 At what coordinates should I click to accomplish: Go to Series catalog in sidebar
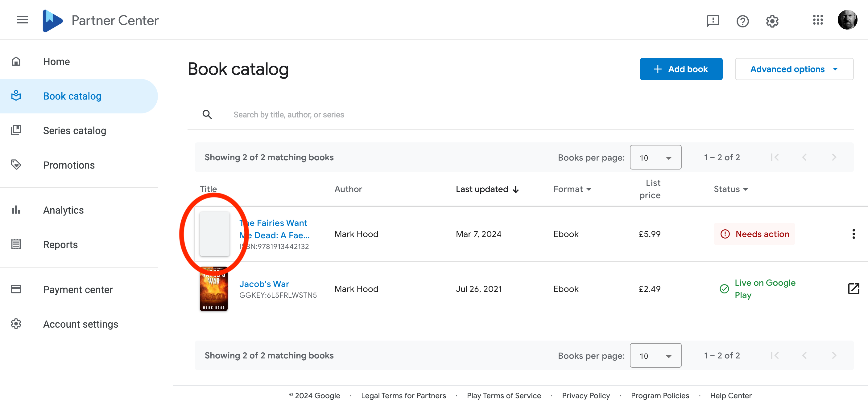tap(74, 131)
